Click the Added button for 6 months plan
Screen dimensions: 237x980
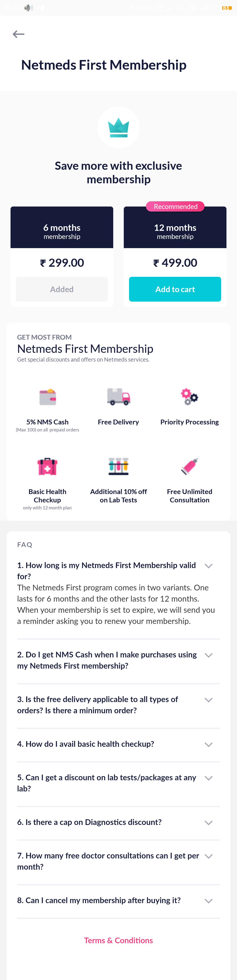pyautogui.click(x=62, y=289)
